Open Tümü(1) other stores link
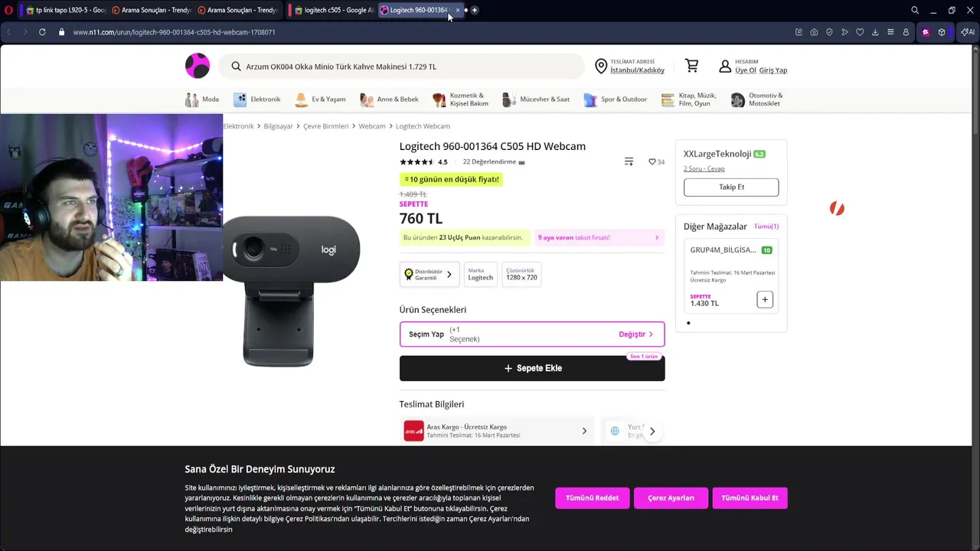The image size is (980, 551). coord(766,227)
